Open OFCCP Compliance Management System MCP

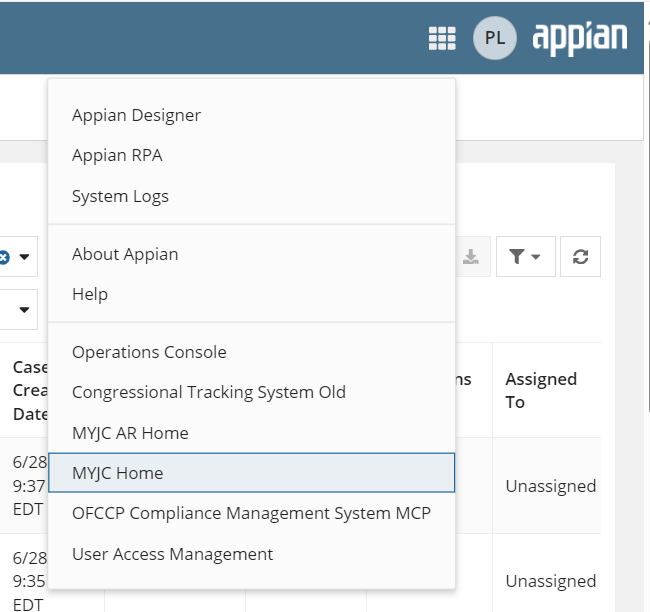click(x=252, y=513)
